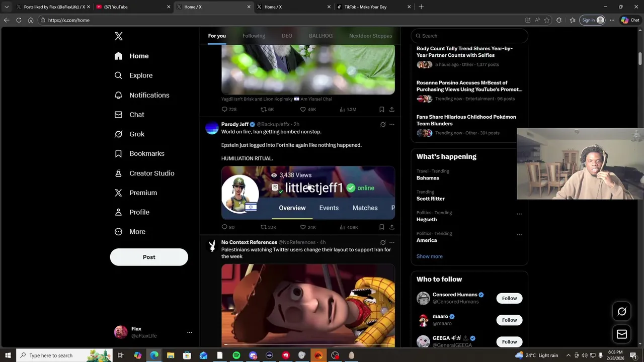644x362 pixels.
Task: Open floating Grok button at lower right
Action: pos(622,312)
